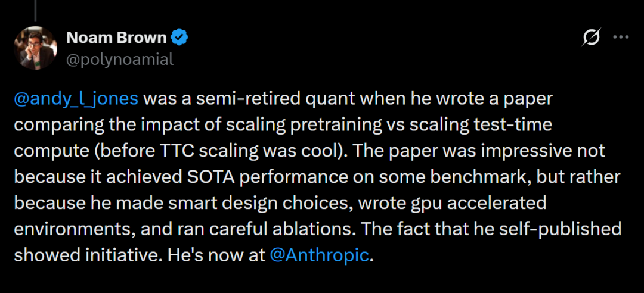Open the Grok slashed-circle icon
This screenshot has width=644, height=293.
(591, 38)
